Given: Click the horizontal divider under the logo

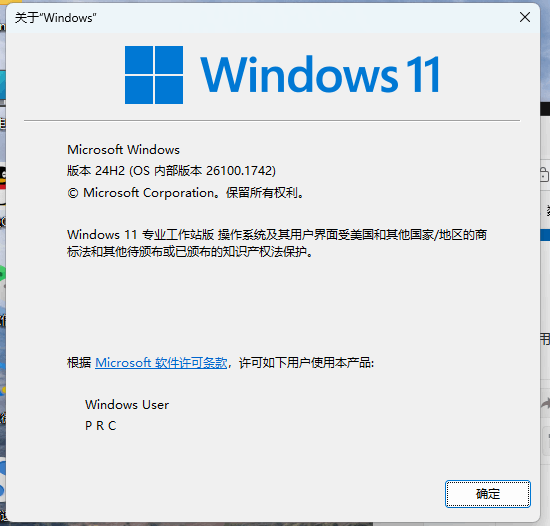Looking at the screenshot, I should pos(272,121).
